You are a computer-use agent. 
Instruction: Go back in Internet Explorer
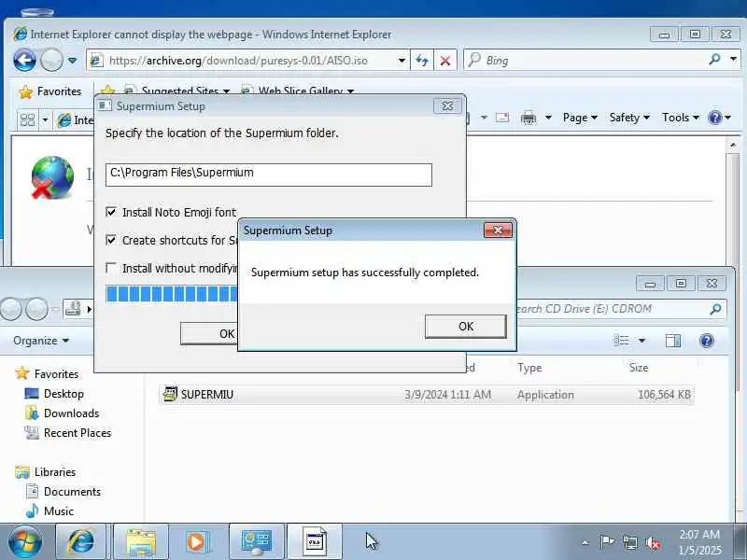click(x=25, y=60)
